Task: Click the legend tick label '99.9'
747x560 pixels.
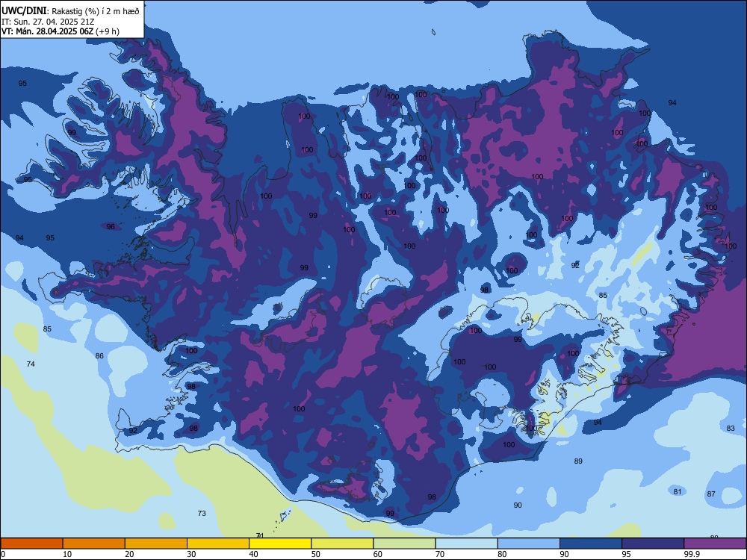Action: click(692, 554)
